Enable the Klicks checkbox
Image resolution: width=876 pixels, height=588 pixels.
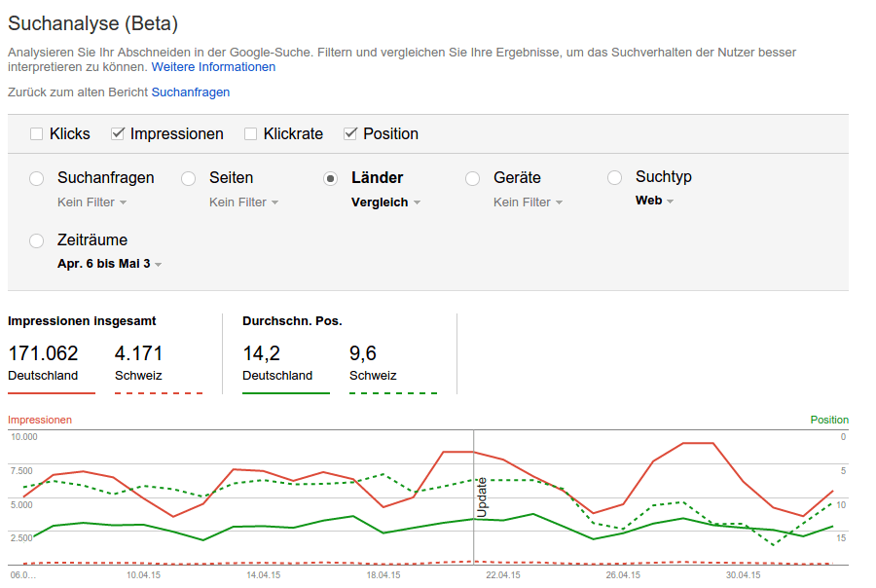point(37,134)
